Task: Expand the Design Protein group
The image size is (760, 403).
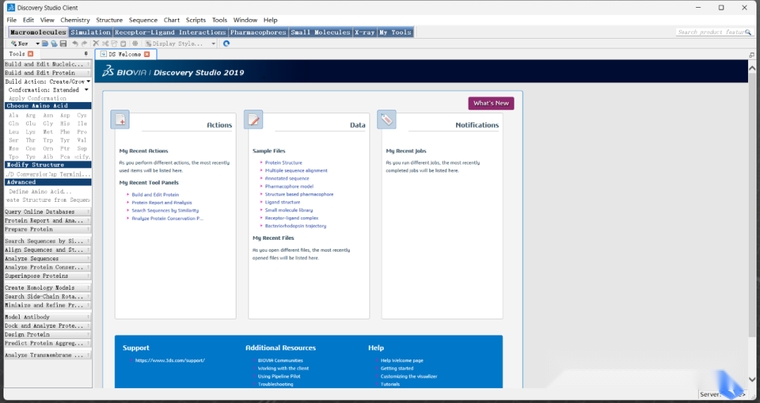Action: pyautogui.click(x=48, y=335)
